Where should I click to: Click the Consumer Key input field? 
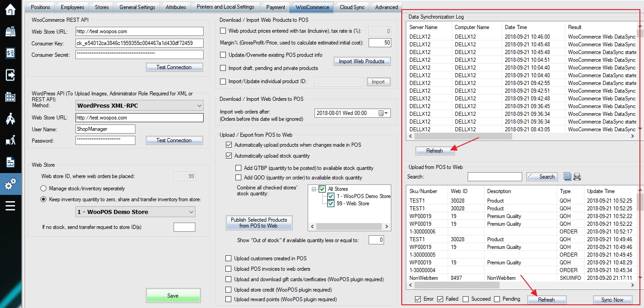[x=139, y=43]
